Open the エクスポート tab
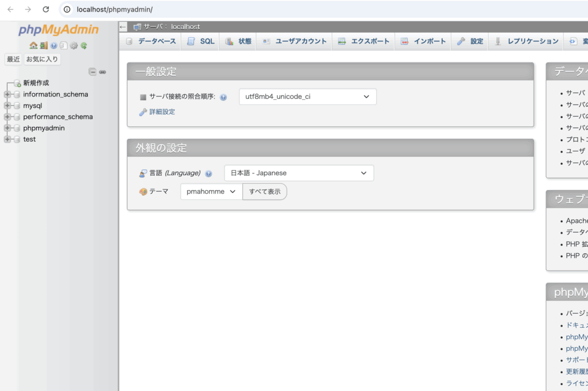This screenshot has height=391, width=588. (x=363, y=41)
